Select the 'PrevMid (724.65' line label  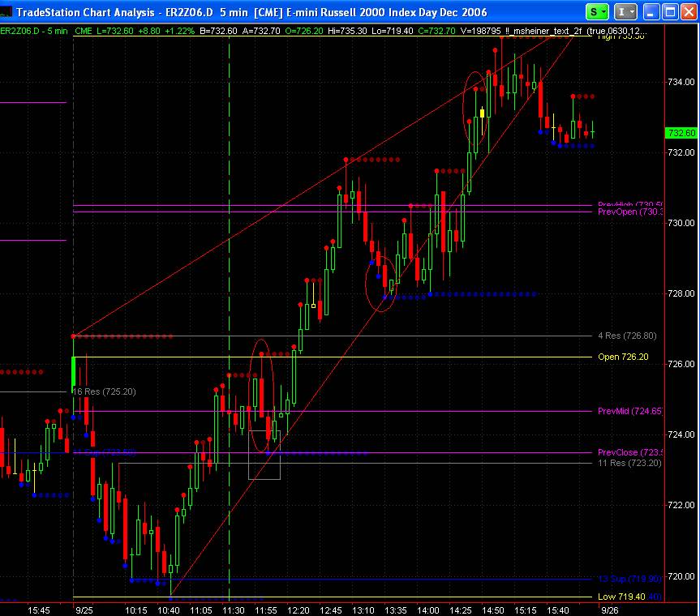(630, 411)
